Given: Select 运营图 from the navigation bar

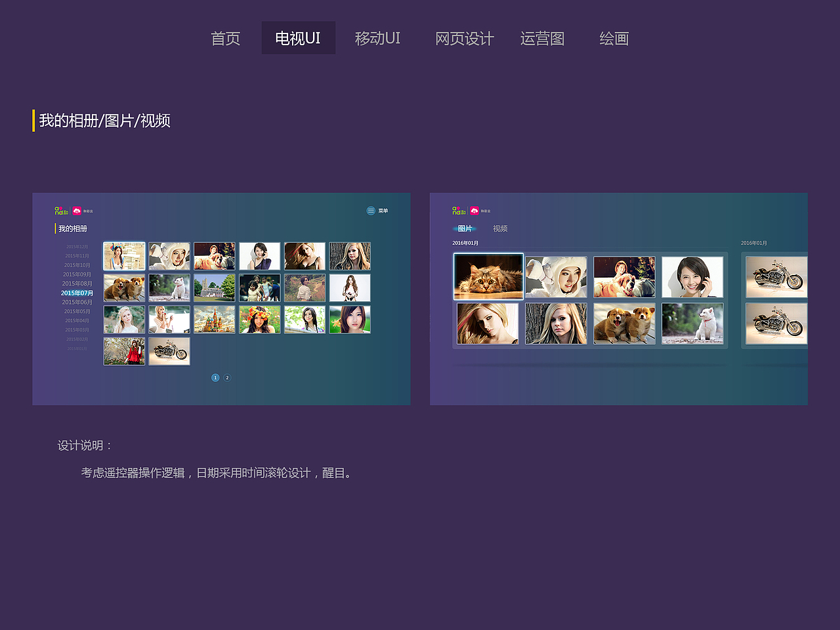Looking at the screenshot, I should click(x=543, y=38).
